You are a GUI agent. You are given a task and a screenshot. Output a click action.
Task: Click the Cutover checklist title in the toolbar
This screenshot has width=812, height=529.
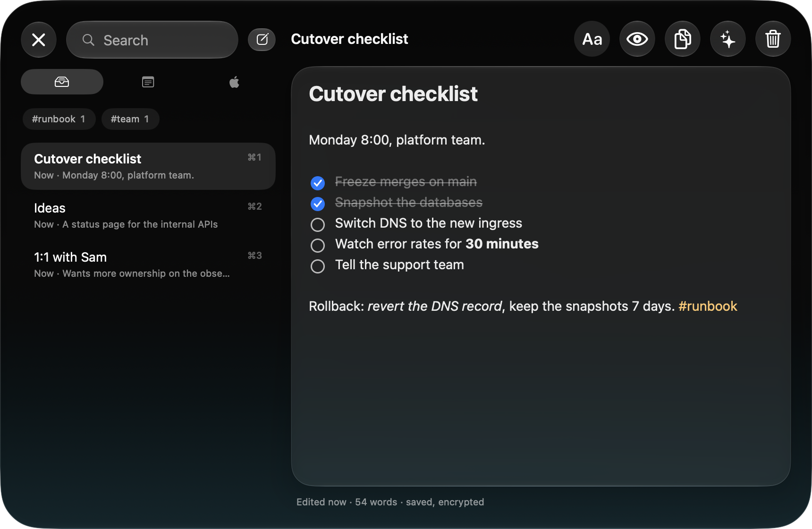349,39
